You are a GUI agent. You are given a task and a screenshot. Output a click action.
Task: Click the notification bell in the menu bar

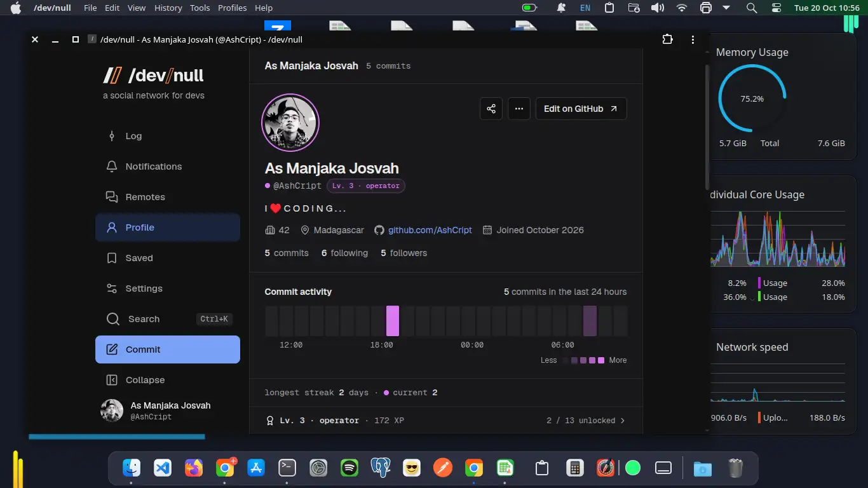pyautogui.click(x=561, y=8)
